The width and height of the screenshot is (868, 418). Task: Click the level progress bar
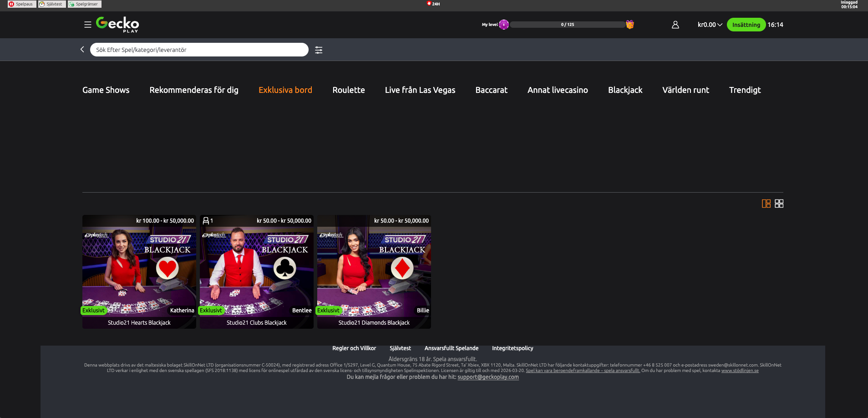click(x=567, y=25)
